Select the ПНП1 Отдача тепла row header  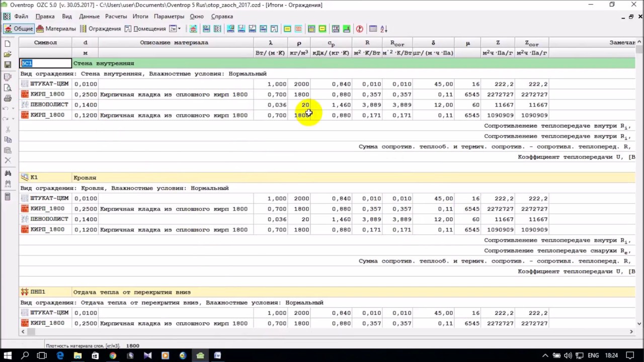coord(327,292)
